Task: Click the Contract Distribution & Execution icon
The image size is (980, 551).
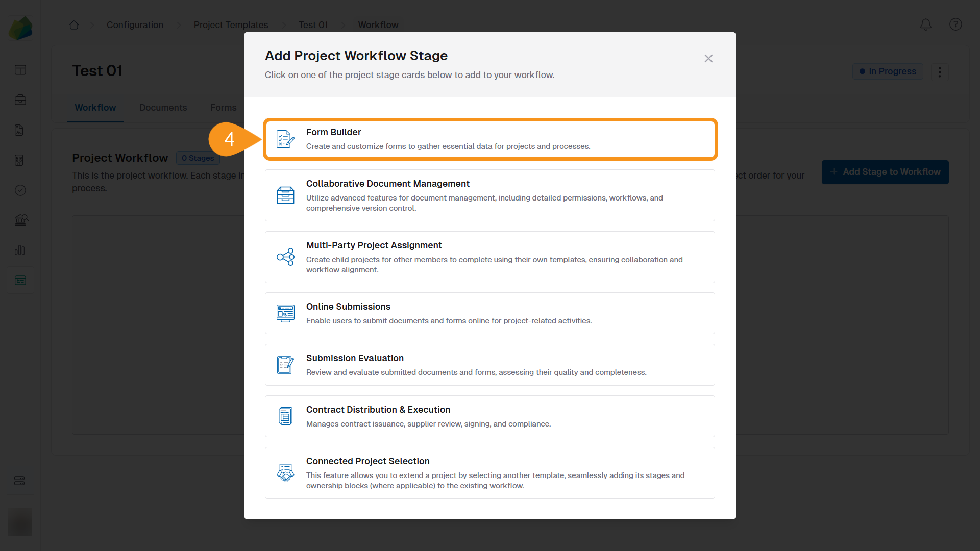Action: [x=285, y=416]
